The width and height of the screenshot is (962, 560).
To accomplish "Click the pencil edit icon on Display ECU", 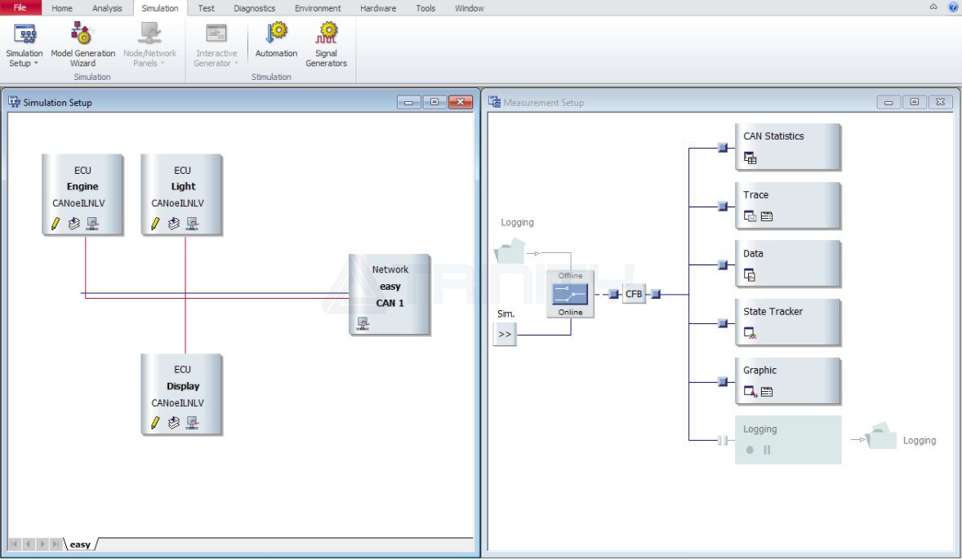I will coord(155,423).
